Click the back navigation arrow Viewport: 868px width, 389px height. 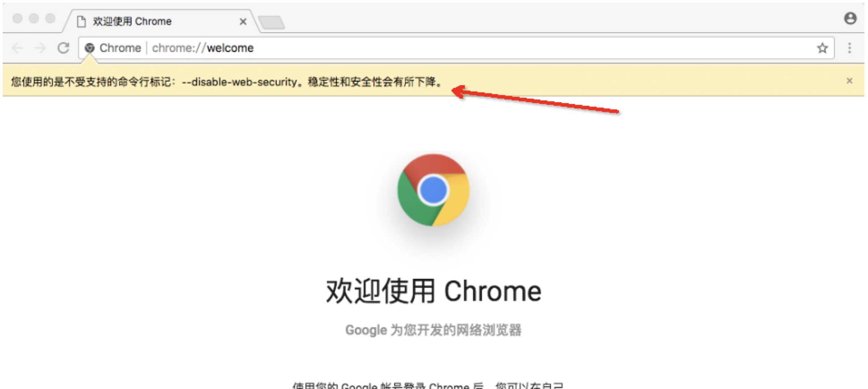[x=18, y=48]
